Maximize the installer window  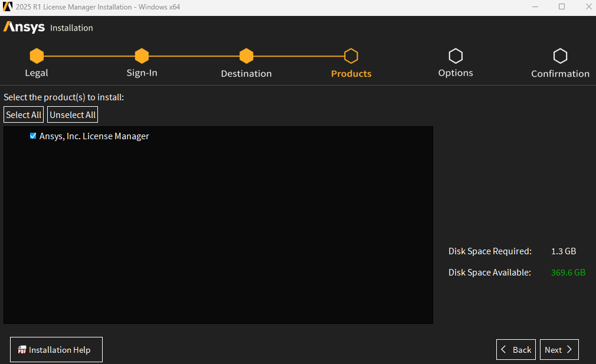coord(562,7)
